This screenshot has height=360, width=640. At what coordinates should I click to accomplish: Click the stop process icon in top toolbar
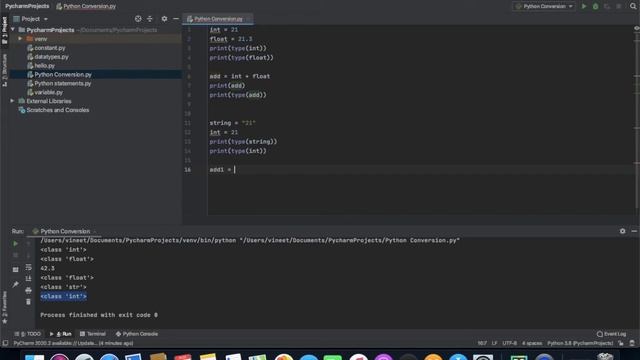[619, 6]
